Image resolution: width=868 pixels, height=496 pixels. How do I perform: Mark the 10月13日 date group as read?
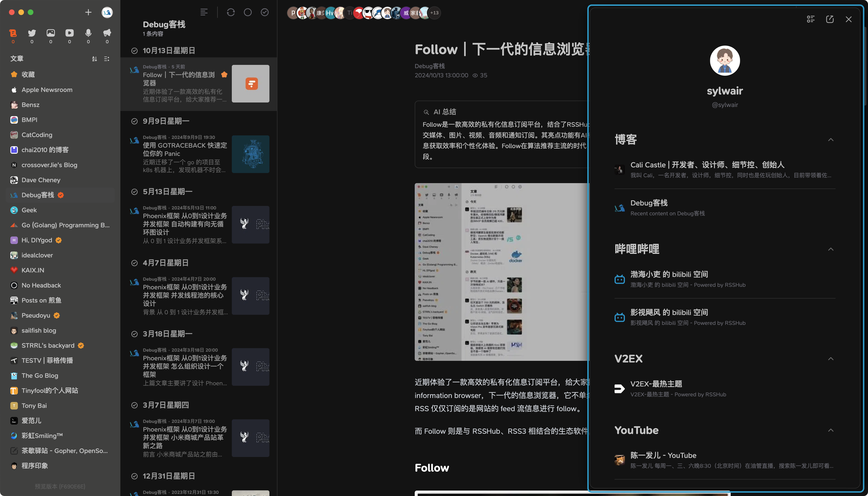pyautogui.click(x=134, y=51)
